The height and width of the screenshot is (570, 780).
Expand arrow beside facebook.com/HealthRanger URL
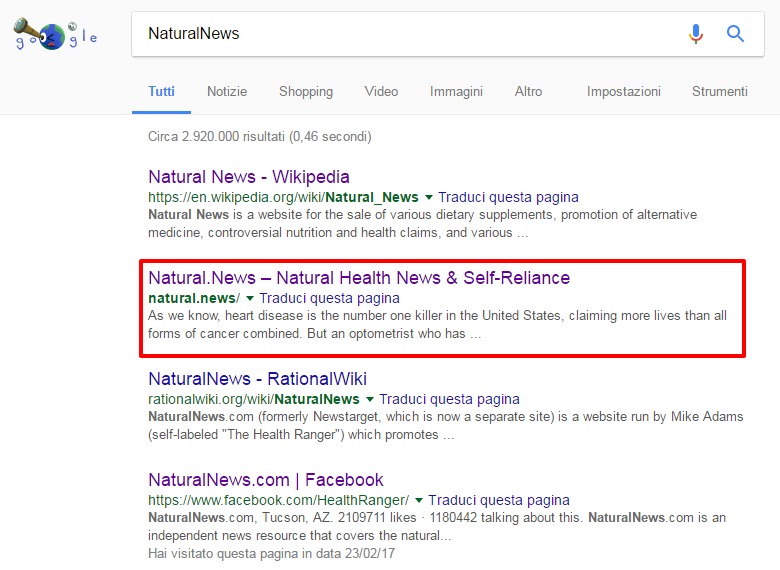419,500
